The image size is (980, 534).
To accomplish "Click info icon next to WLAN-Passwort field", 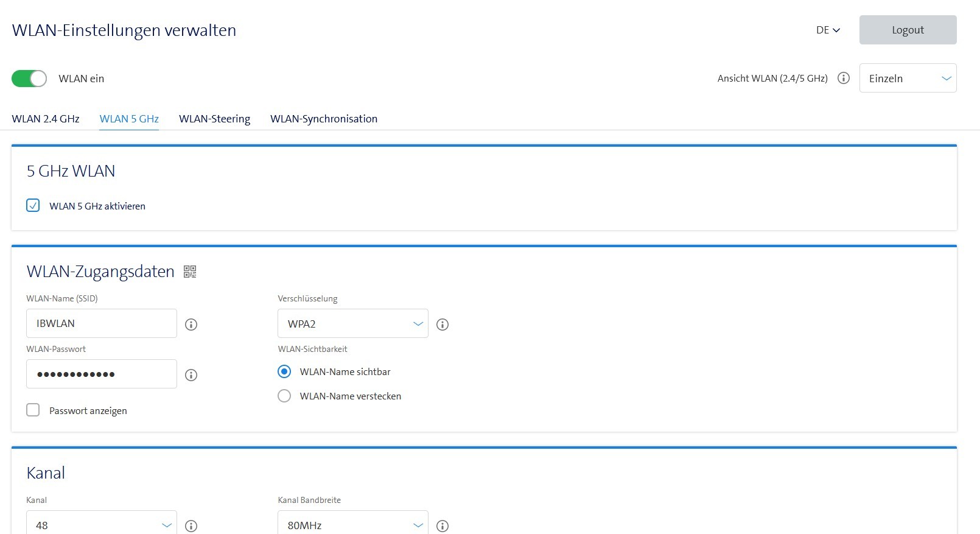I will tap(191, 375).
